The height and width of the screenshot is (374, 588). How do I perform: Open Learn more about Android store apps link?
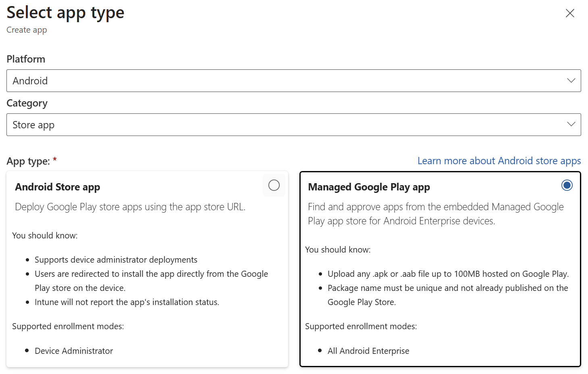(499, 161)
